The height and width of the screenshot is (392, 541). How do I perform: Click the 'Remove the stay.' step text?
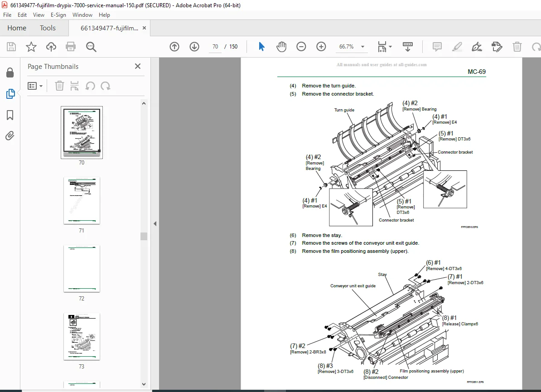pos(322,235)
